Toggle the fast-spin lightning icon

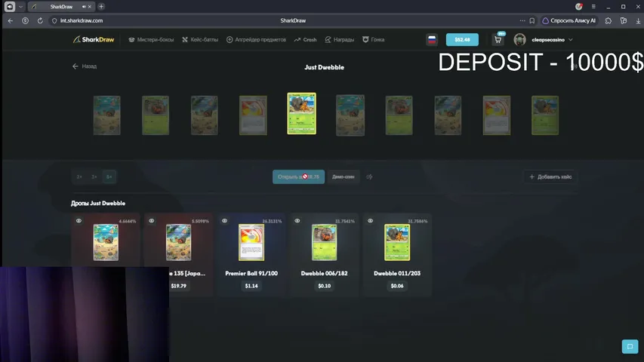tap(369, 177)
